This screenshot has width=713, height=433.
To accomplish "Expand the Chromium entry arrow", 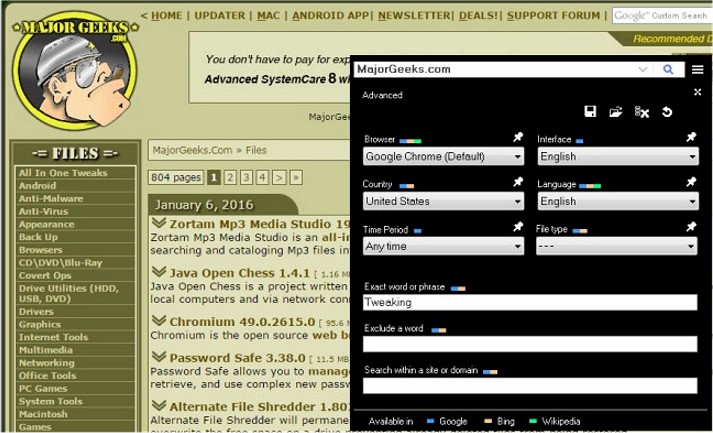I will (x=159, y=321).
